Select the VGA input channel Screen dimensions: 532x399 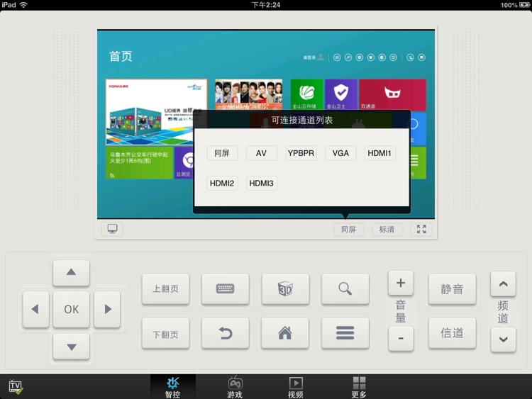[x=340, y=153]
